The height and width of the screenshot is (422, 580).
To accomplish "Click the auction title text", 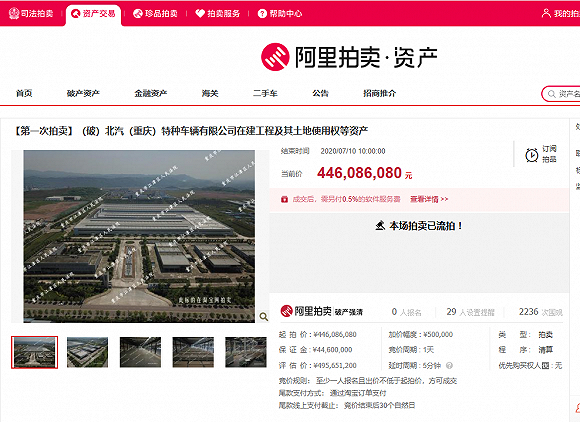I will (x=191, y=131).
